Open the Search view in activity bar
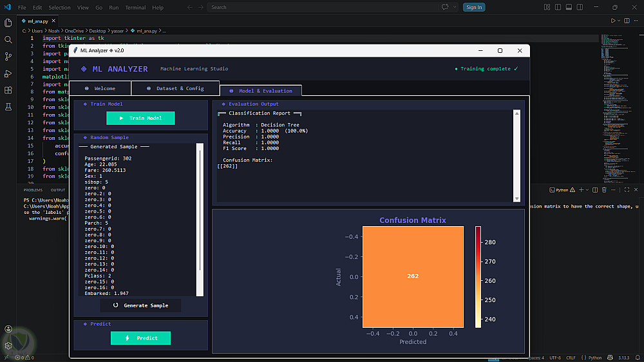 coord(8,39)
